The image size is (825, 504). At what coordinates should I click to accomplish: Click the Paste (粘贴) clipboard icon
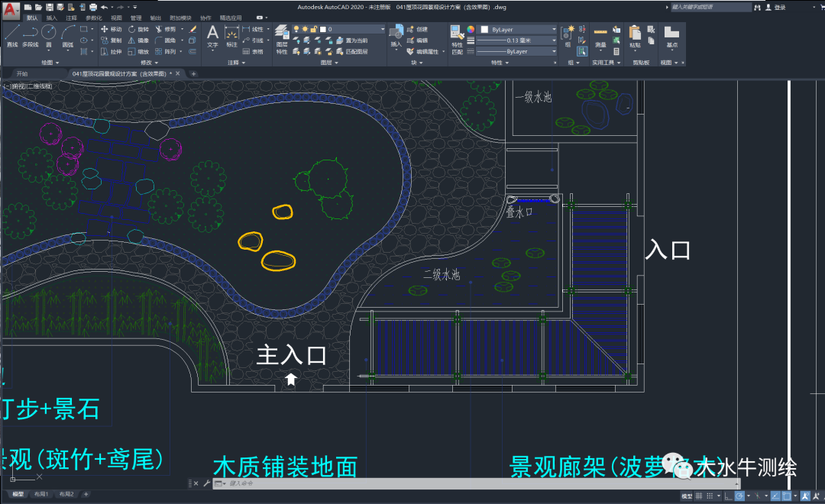click(636, 34)
